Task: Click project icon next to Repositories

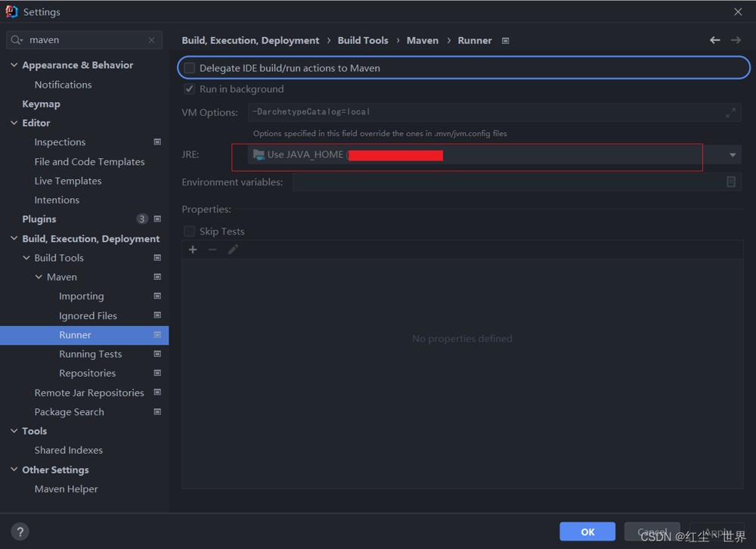Action: click(x=157, y=373)
